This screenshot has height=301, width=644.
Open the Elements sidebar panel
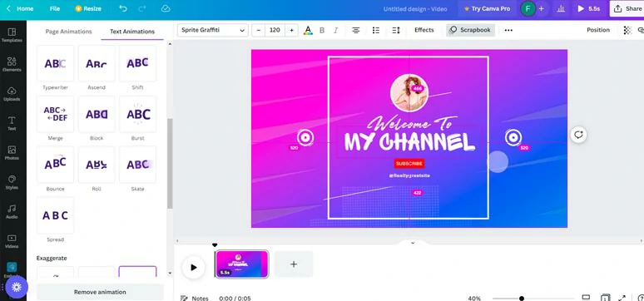(12, 65)
